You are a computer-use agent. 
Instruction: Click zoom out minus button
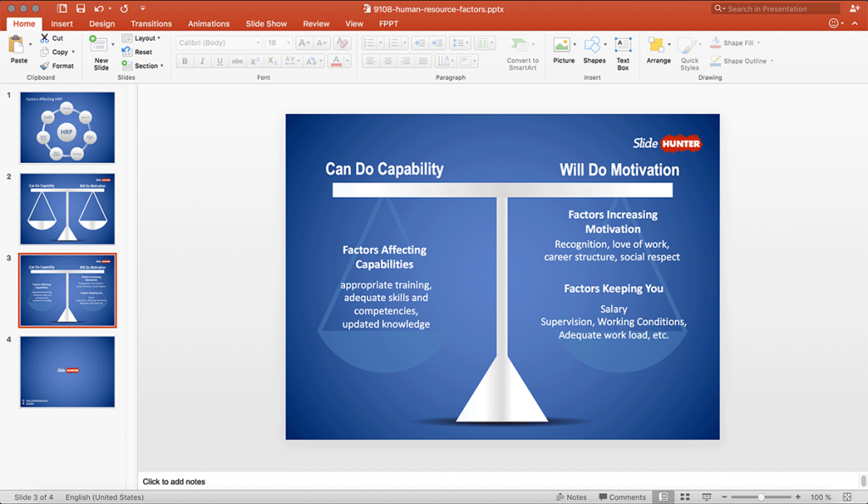(724, 497)
